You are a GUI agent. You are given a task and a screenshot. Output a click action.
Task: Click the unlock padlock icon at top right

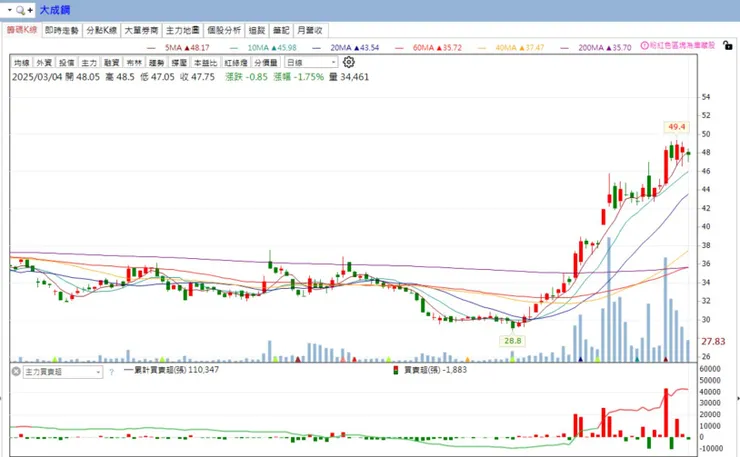(728, 45)
